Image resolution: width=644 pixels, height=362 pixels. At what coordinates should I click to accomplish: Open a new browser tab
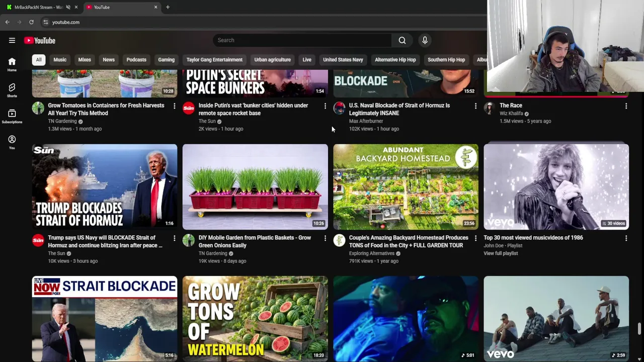point(168,7)
